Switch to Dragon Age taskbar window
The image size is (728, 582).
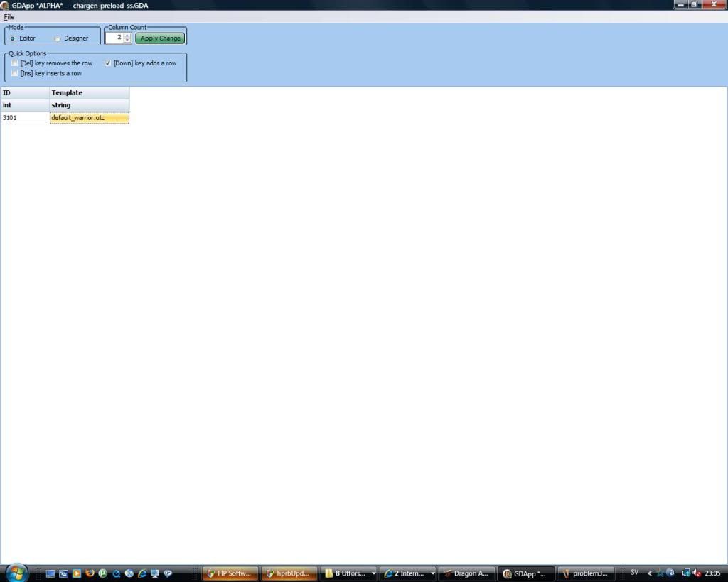[x=466, y=573]
